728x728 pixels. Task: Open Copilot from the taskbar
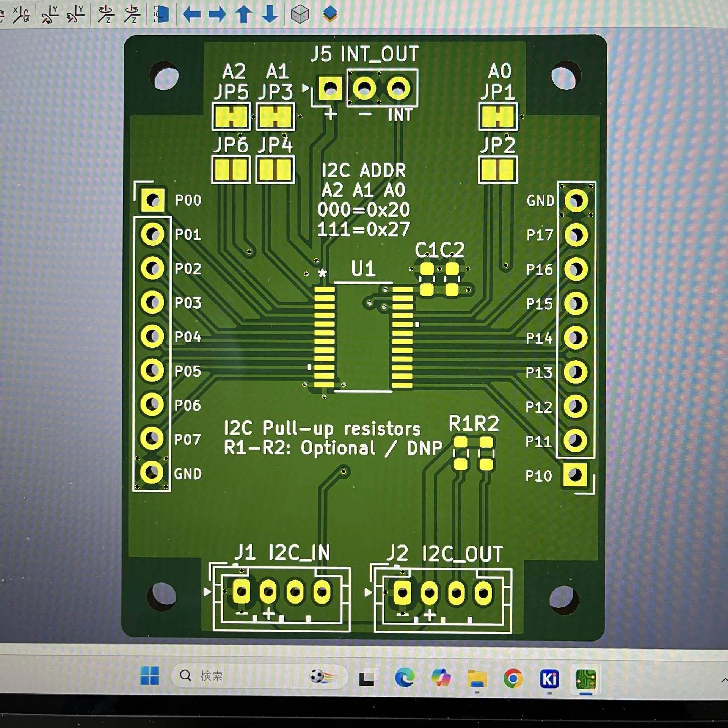pyautogui.click(x=441, y=677)
